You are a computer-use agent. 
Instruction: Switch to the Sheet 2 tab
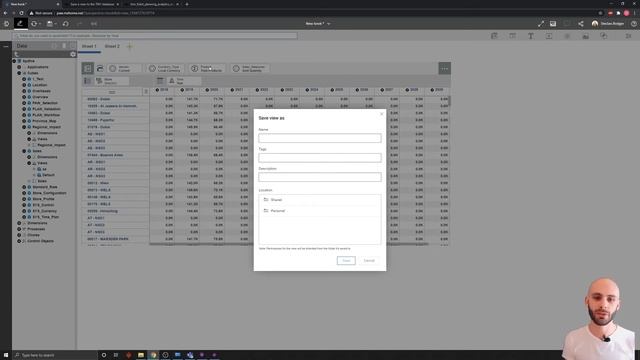(112, 46)
